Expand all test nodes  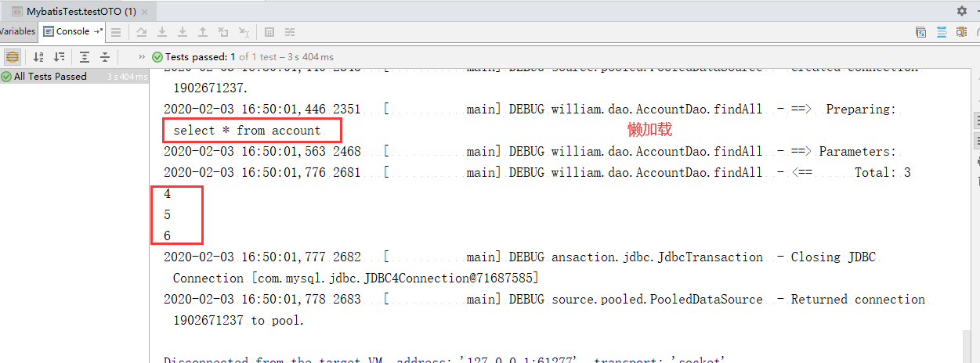point(85,56)
